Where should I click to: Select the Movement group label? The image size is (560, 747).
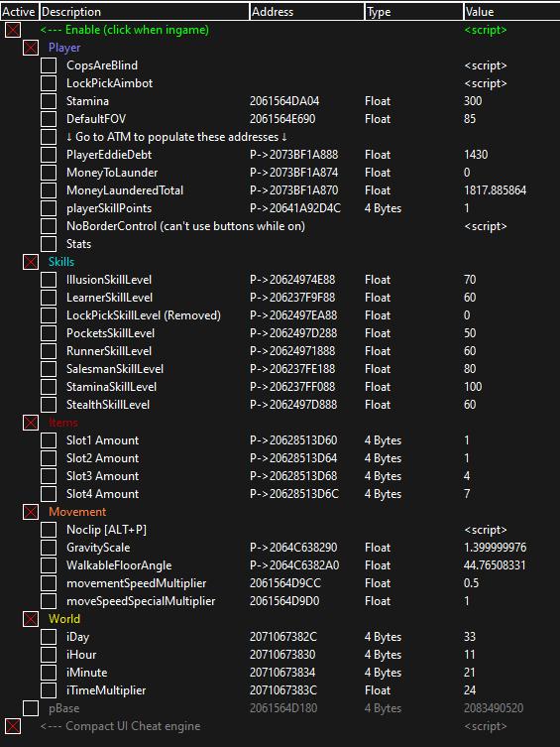click(x=77, y=512)
